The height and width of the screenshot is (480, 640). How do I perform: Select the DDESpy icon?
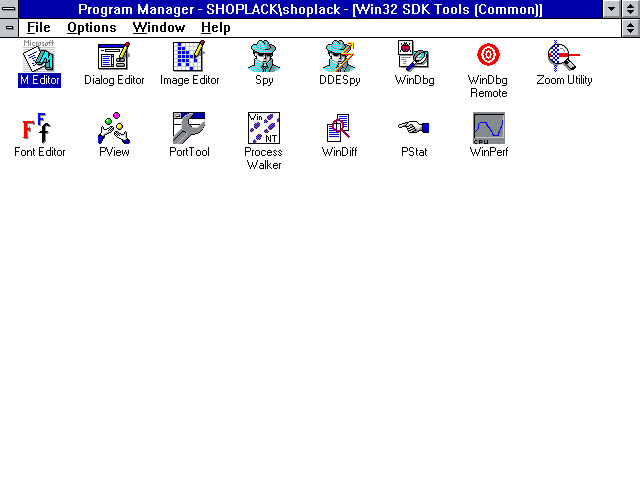pyautogui.click(x=339, y=56)
